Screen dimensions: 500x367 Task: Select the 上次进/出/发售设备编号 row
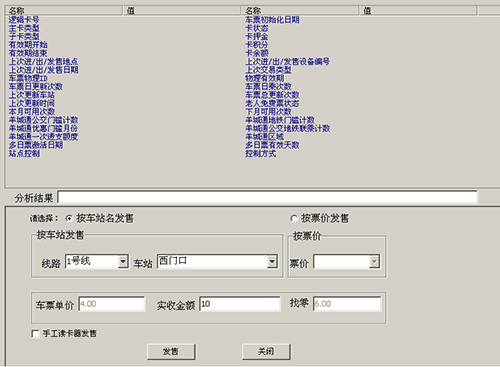[x=288, y=61]
